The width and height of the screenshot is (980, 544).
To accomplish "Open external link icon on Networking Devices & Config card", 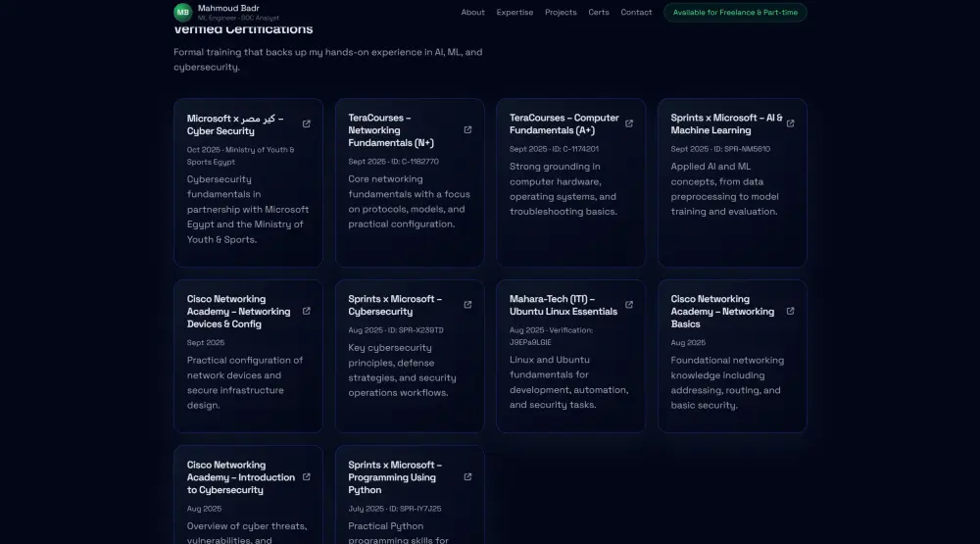I will coord(306,311).
